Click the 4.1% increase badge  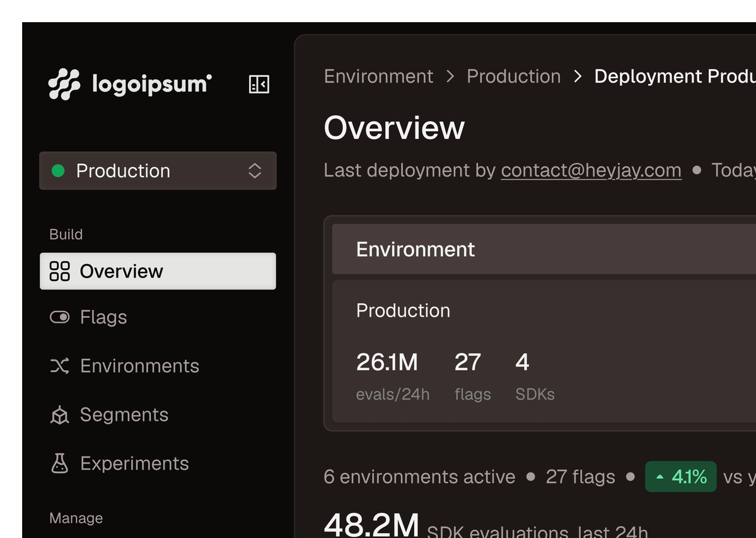[681, 477]
